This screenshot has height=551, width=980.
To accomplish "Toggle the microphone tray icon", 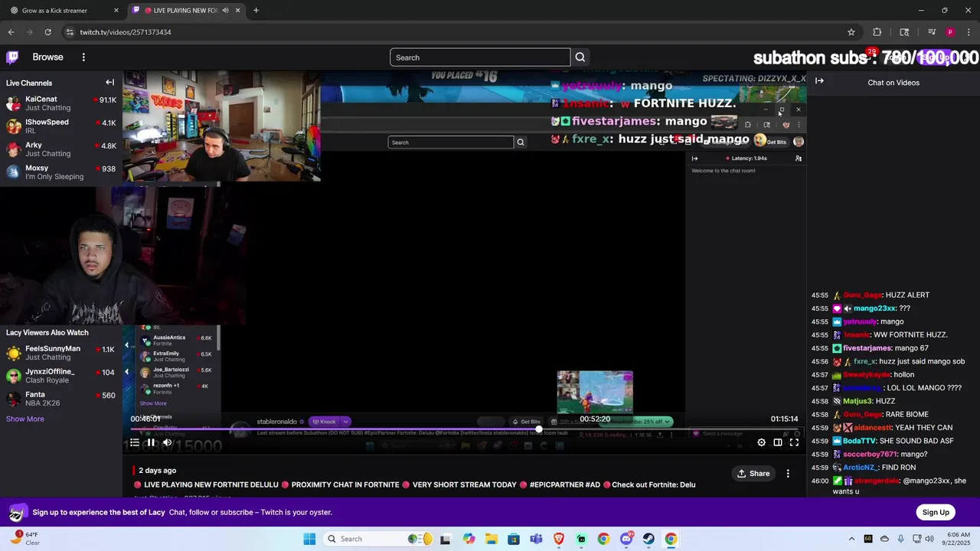I will 900,539.
